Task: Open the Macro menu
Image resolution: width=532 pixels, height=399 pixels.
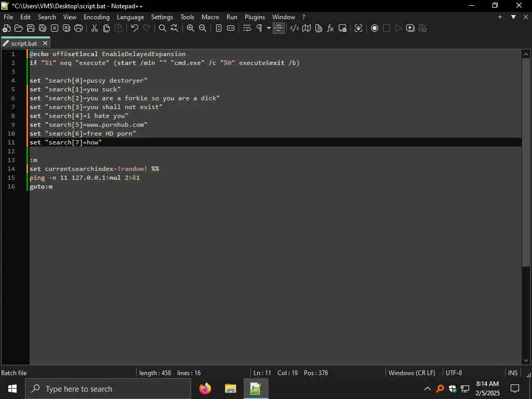Action: 210,17
